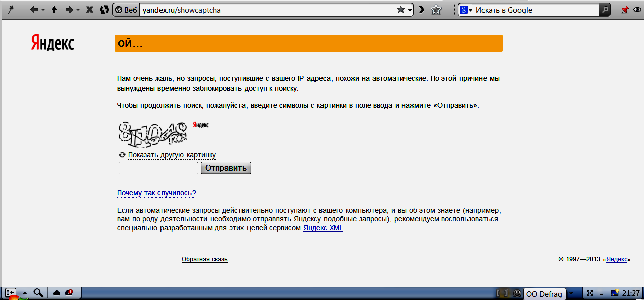
Task: Click the magnifier zoom icon in the status bar
Action: (x=38, y=293)
